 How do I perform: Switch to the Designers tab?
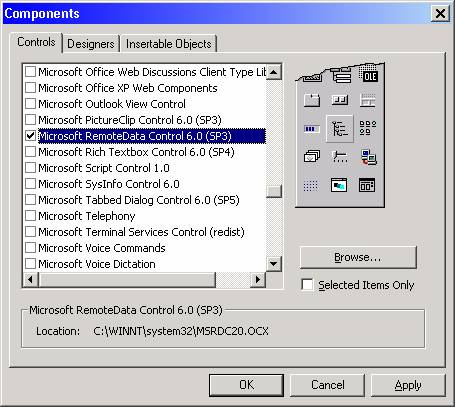(91, 44)
